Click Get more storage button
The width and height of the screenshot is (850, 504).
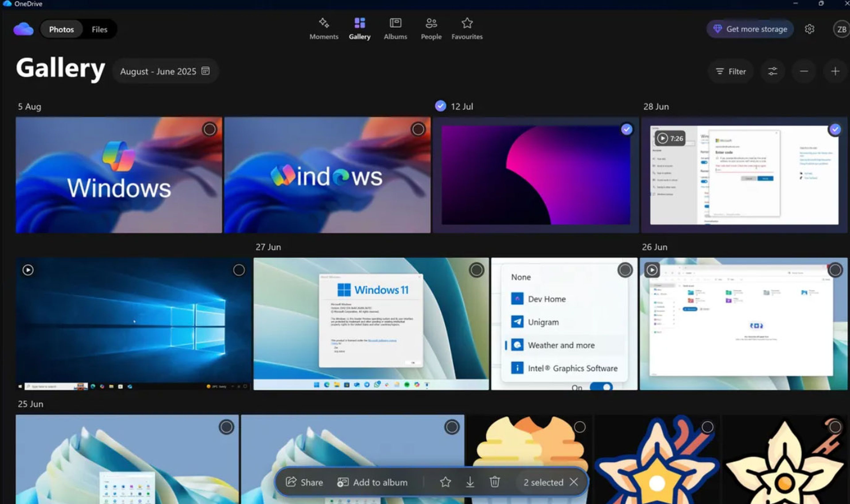click(750, 29)
